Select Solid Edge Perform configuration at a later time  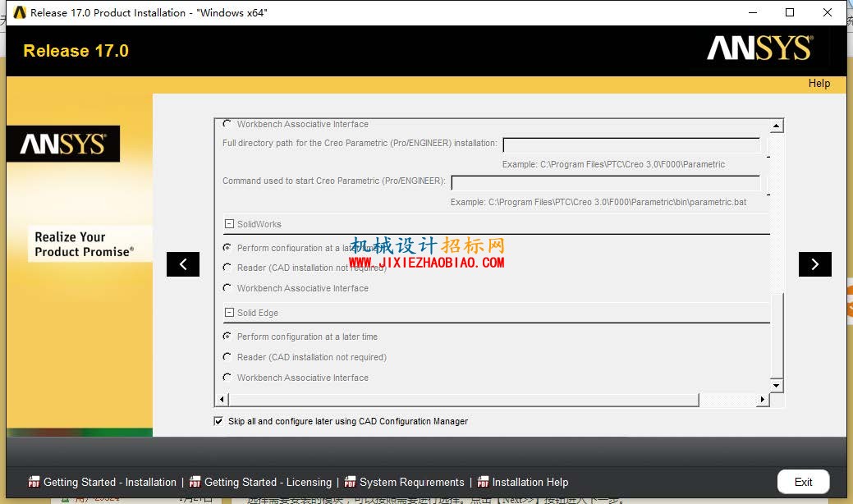coord(227,337)
